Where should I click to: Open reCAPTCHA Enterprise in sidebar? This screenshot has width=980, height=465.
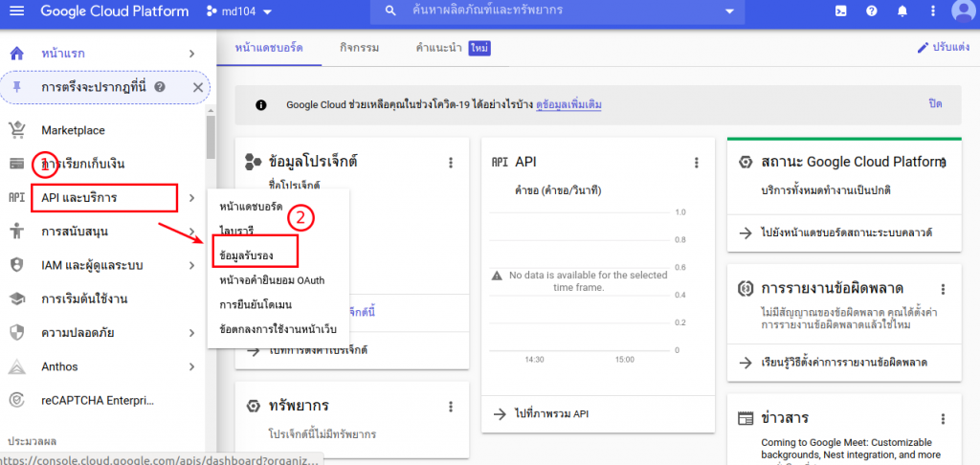click(98, 400)
